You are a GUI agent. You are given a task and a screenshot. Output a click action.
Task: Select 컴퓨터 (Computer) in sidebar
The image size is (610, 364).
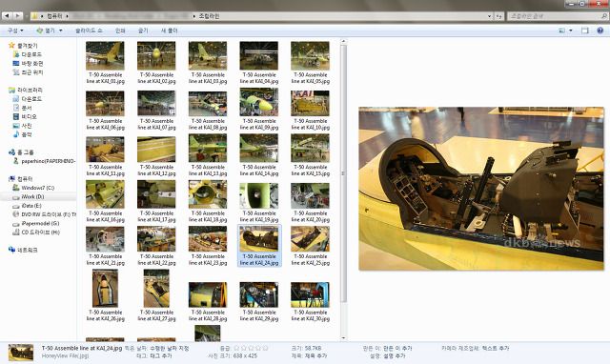tap(21, 179)
